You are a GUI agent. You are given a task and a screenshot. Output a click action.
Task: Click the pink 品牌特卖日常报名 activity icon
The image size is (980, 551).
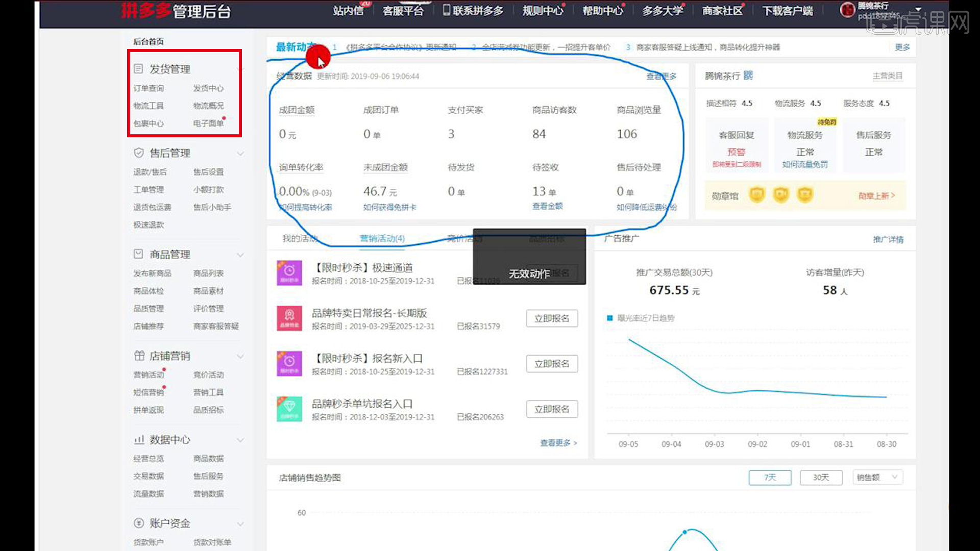(x=289, y=318)
